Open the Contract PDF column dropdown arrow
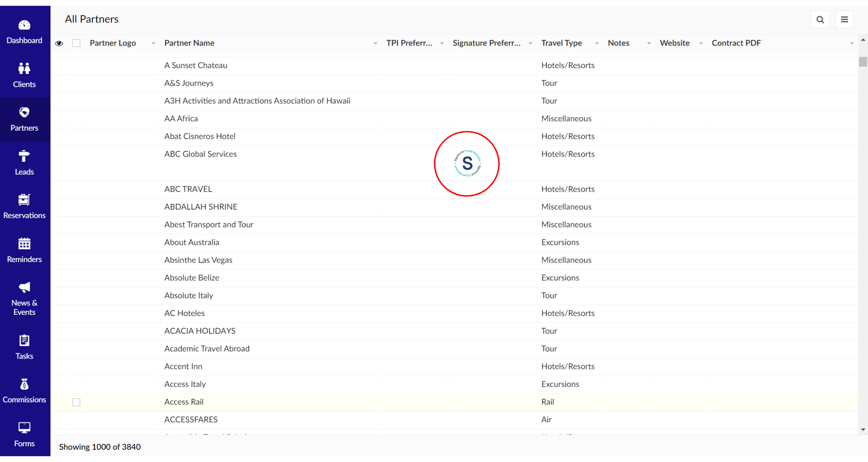868x462 pixels. pyautogui.click(x=852, y=43)
